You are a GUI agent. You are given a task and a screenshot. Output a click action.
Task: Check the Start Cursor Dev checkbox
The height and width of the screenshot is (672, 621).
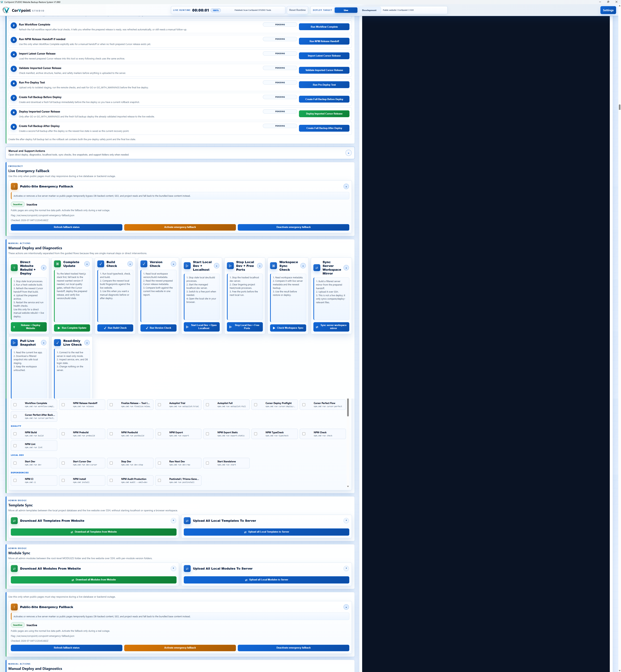(63, 463)
